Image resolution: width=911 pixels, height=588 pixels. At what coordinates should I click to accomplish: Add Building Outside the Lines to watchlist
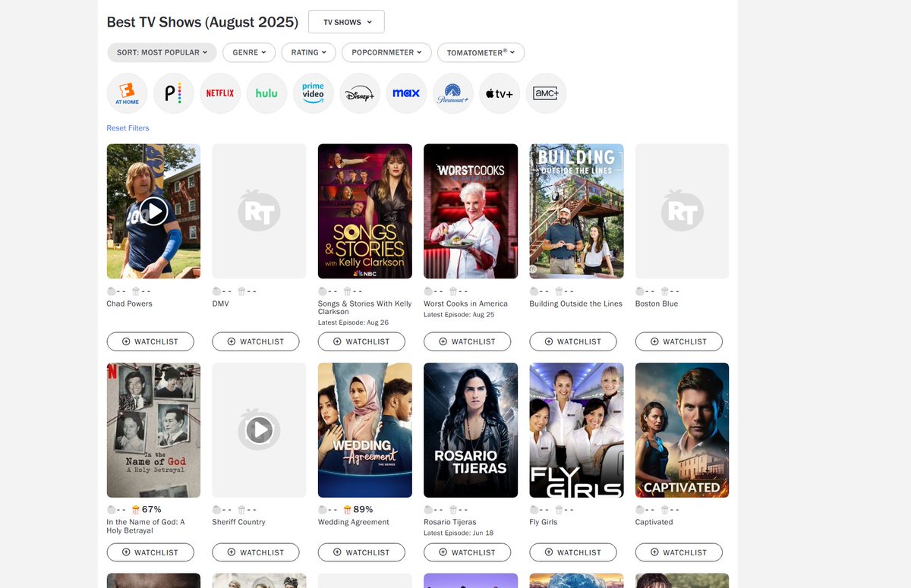point(573,341)
